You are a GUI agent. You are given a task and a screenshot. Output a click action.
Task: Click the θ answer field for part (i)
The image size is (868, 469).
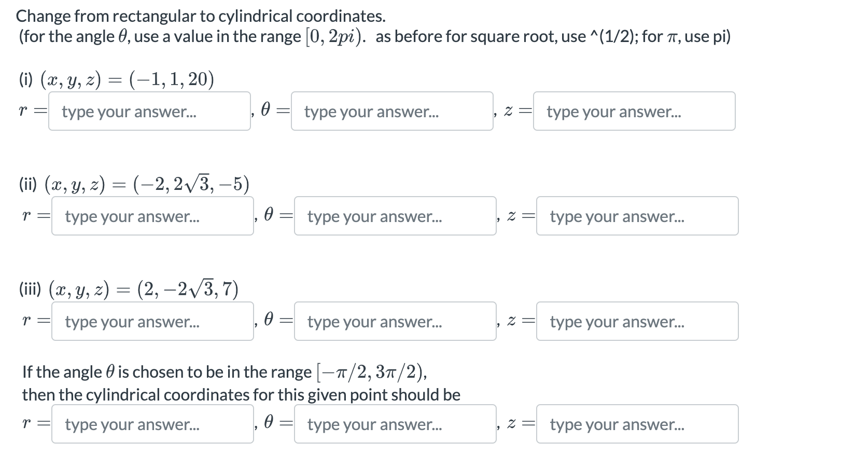pyautogui.click(x=391, y=112)
